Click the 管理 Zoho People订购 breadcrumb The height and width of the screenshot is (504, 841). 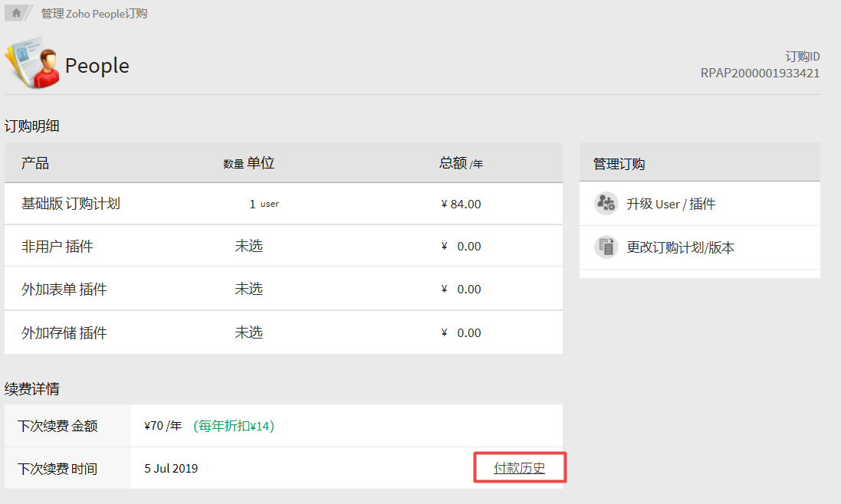(x=94, y=14)
